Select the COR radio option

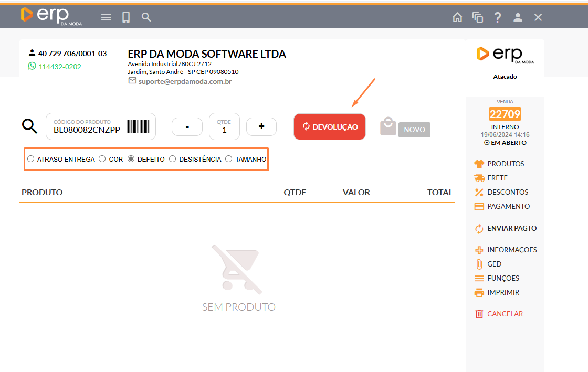(103, 159)
